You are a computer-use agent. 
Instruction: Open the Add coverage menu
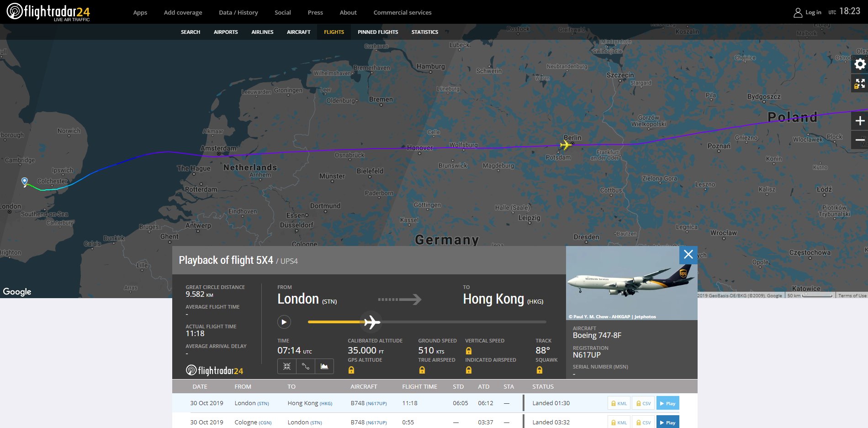(x=183, y=12)
